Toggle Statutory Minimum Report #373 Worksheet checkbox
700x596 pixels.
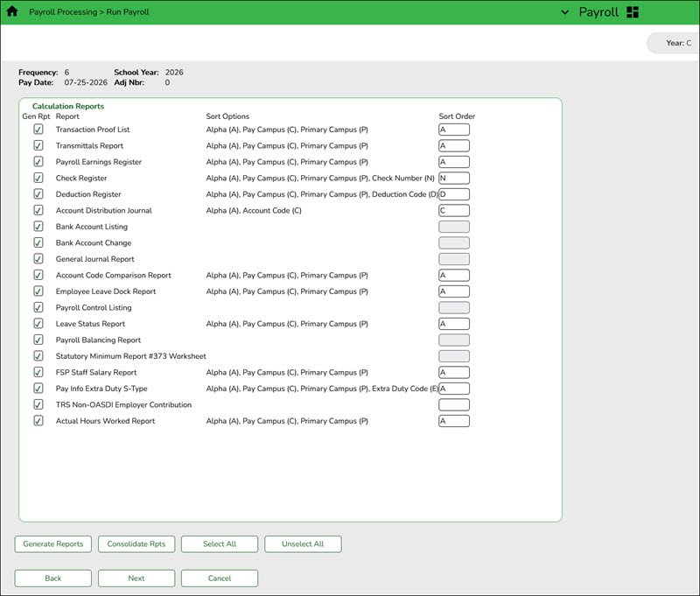(38, 356)
